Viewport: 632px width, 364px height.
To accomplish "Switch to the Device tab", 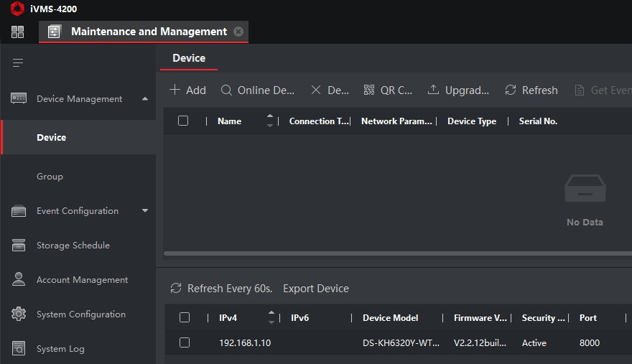I will click(x=189, y=58).
